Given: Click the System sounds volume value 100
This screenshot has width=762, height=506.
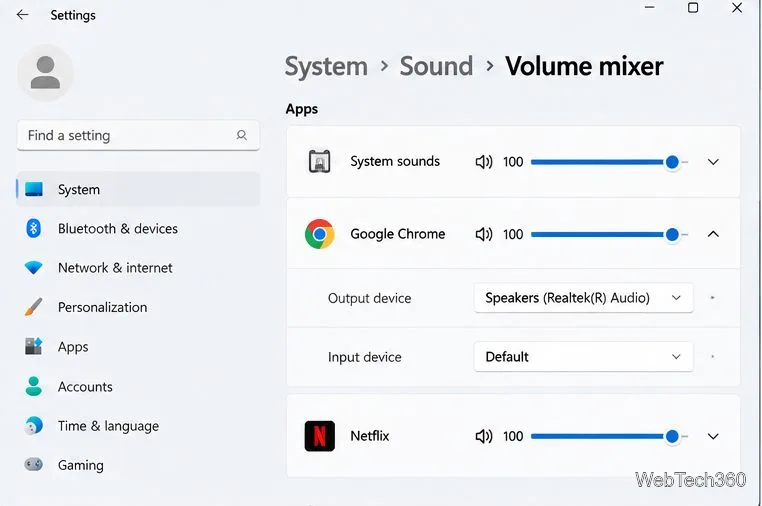Looking at the screenshot, I should 513,162.
